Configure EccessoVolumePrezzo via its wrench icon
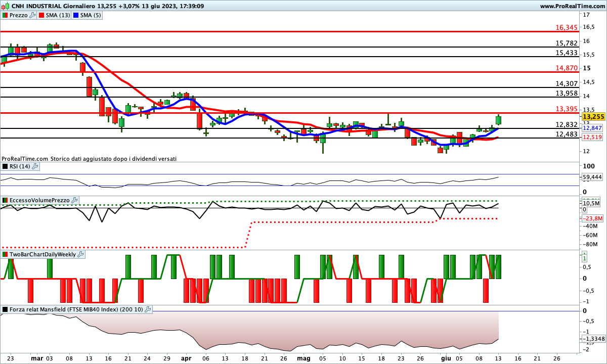Image resolution: width=607 pixels, height=364 pixels. [75, 200]
